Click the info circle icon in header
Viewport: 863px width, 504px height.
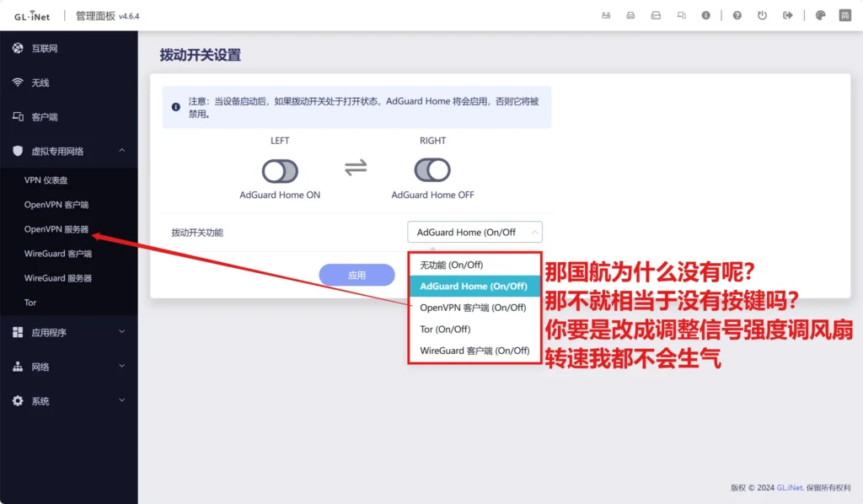[705, 15]
